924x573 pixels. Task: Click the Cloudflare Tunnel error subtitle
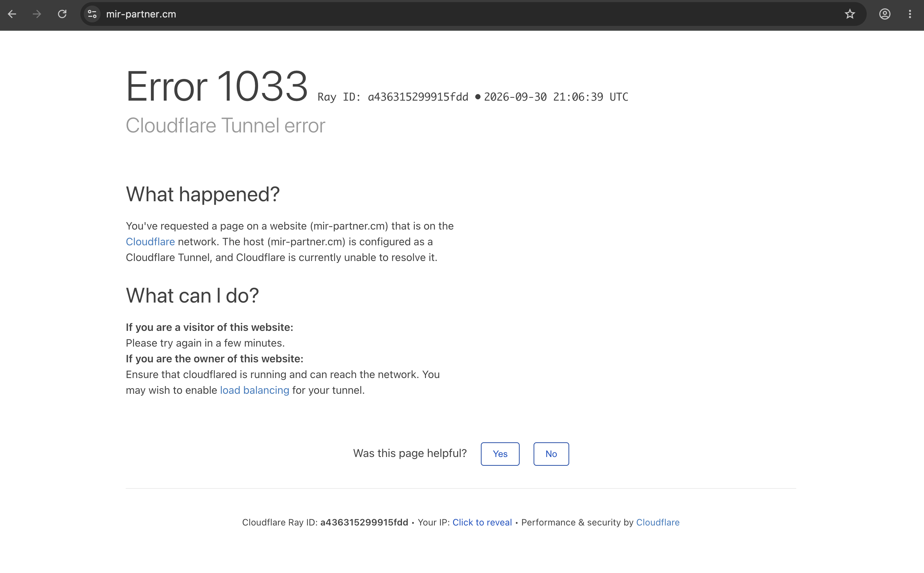coord(225,125)
